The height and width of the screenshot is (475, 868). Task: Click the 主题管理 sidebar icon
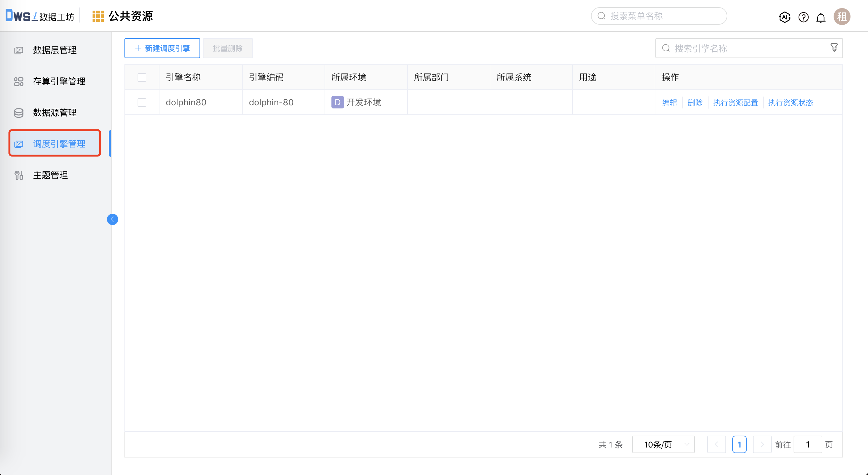18,175
